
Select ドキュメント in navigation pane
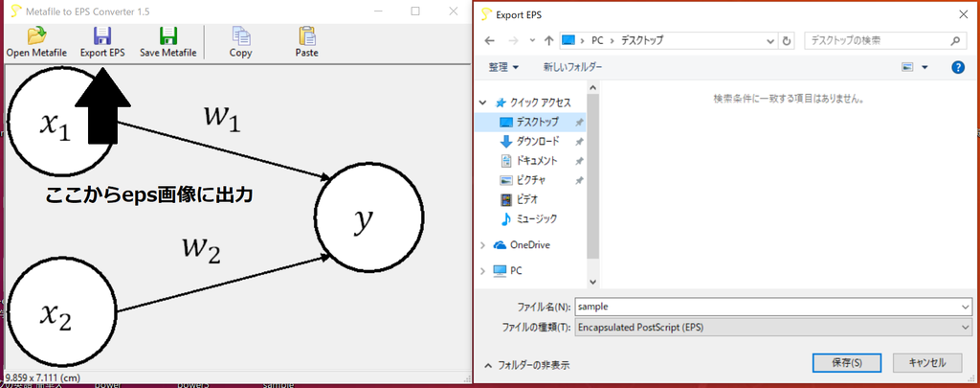[x=530, y=161]
